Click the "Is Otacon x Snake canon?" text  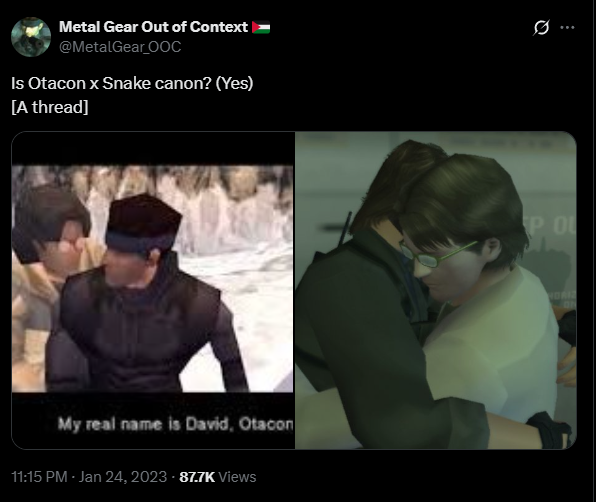coord(111,83)
